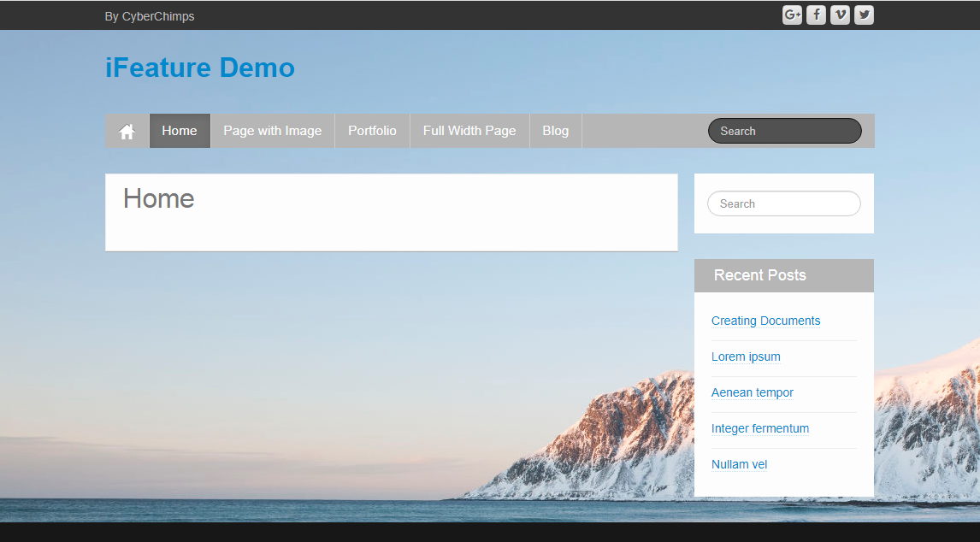Open Full Width Page from navigation
The image size is (980, 542).
click(469, 131)
